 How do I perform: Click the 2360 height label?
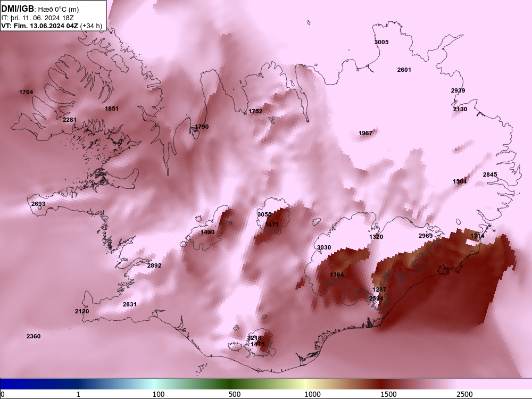point(33,336)
